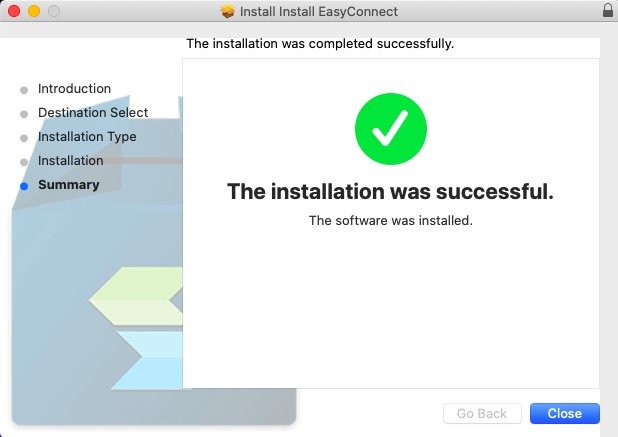Click the blue bullet next to Summary
Viewport: 618px width, 437px height.
click(24, 186)
